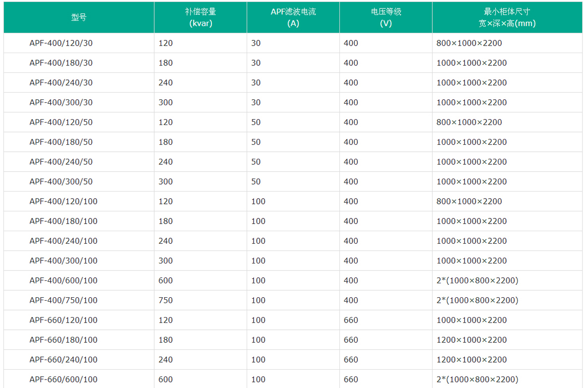
Task: Click the 补偿容量 (kvar) column header
Action: point(200,17)
